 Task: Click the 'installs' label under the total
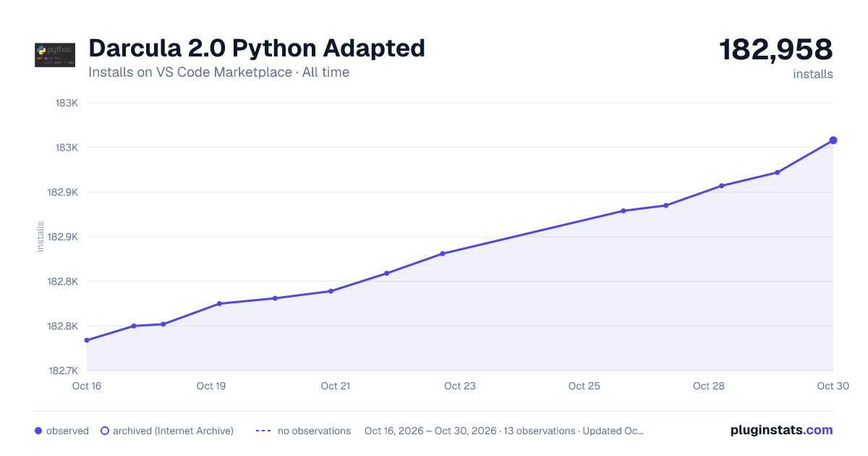click(x=813, y=74)
